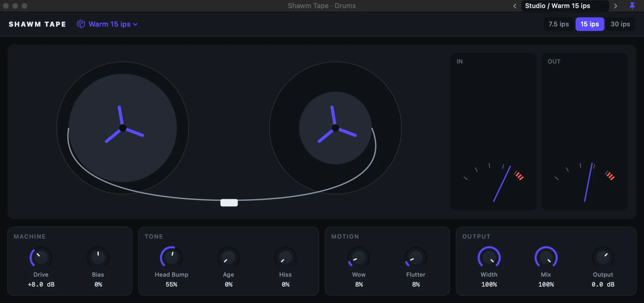Click the Bias value 0%

point(98,284)
